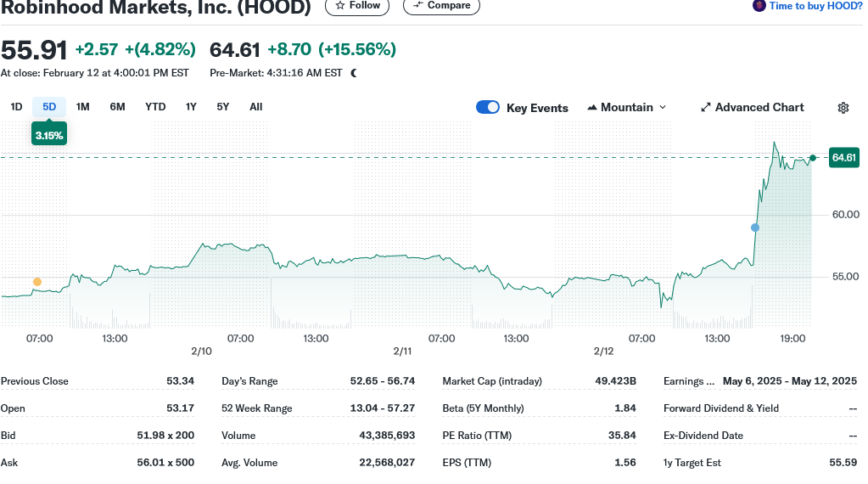Click the Ex-Dividend Date label
This screenshot has height=484, width=868.
(x=703, y=436)
